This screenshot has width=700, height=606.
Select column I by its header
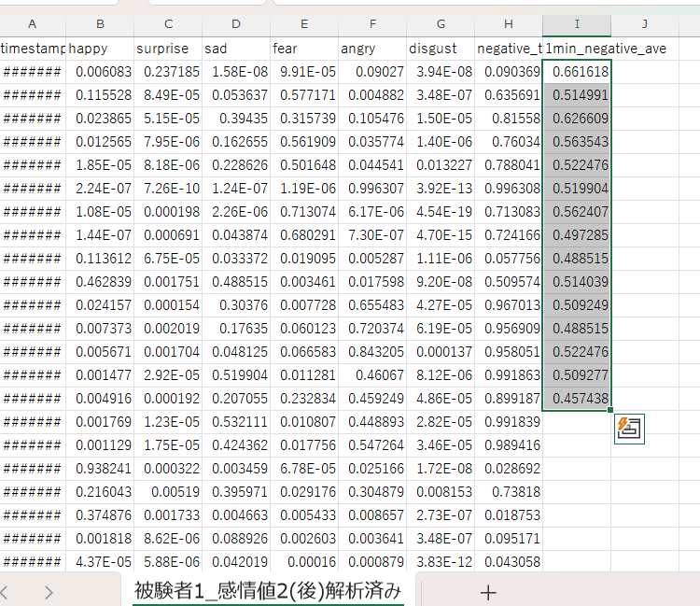coord(577,23)
